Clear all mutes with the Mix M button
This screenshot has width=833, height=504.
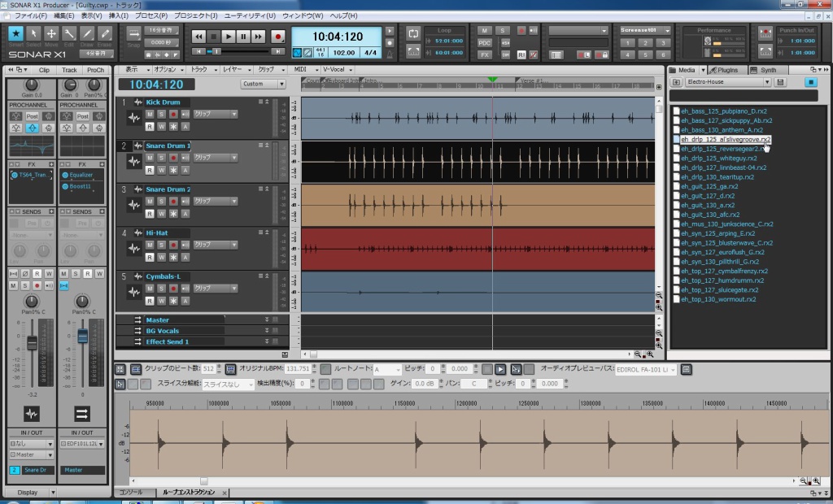coord(485,30)
